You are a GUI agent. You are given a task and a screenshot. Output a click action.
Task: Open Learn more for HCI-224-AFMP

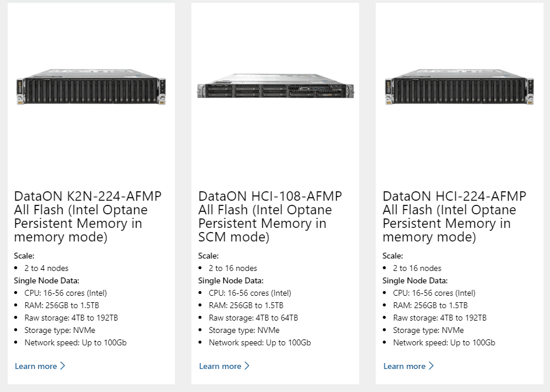(x=404, y=366)
